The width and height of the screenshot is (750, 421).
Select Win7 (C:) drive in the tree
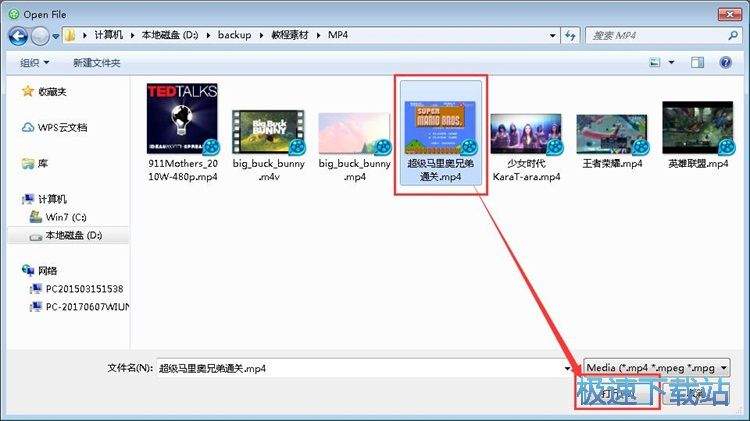click(66, 217)
